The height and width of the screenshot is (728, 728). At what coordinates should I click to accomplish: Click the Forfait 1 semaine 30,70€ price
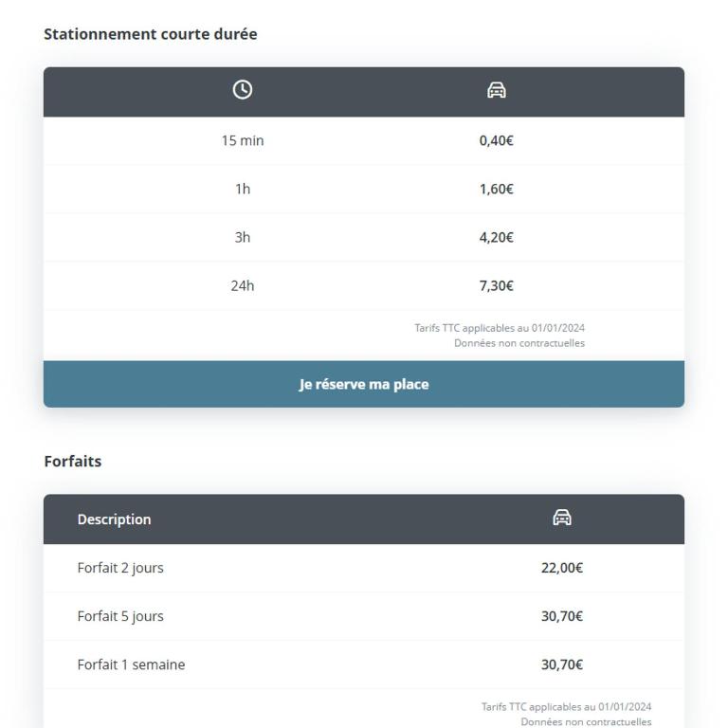point(562,664)
